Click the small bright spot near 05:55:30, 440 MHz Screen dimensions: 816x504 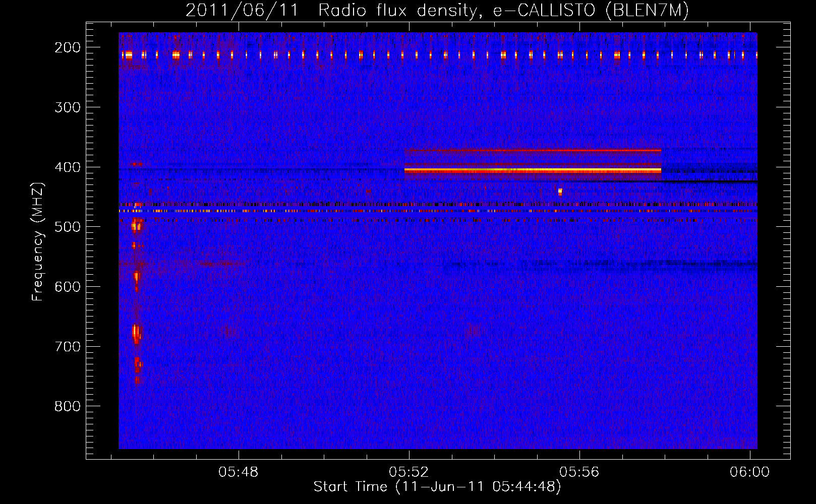[x=560, y=192]
